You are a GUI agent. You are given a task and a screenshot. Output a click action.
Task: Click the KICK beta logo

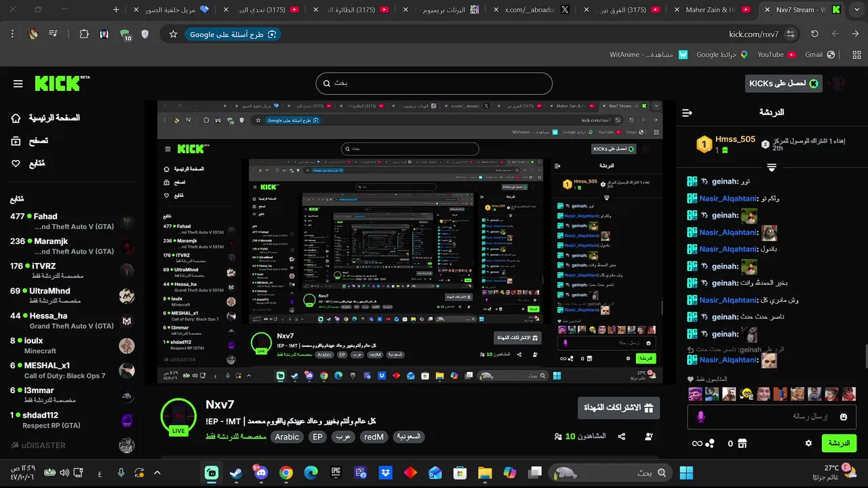(62, 83)
